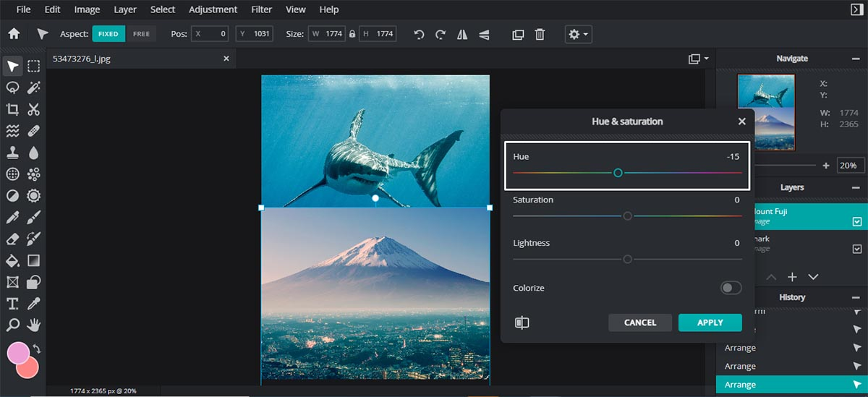
Task: Select the Marquee selection tool
Action: point(33,67)
